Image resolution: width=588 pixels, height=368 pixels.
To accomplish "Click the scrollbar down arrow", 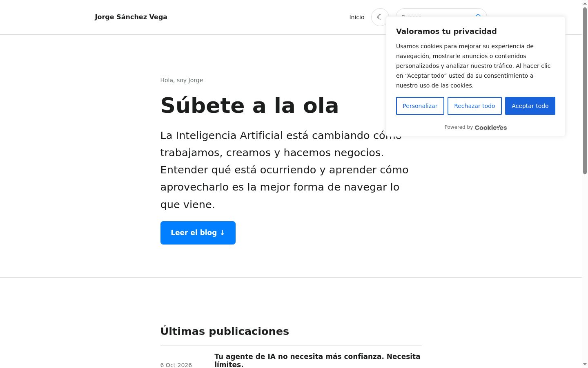I will click(585, 364).
